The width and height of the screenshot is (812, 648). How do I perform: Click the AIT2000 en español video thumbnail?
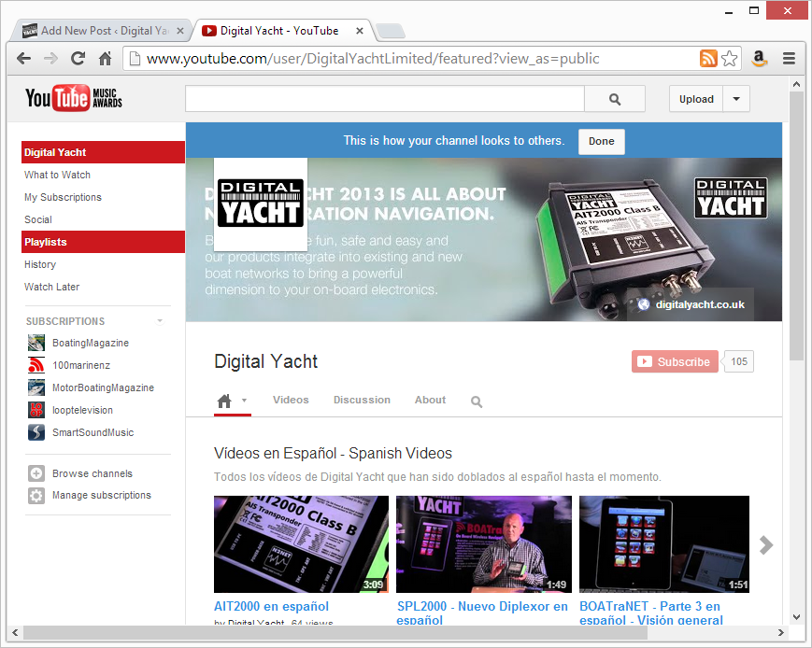click(301, 543)
